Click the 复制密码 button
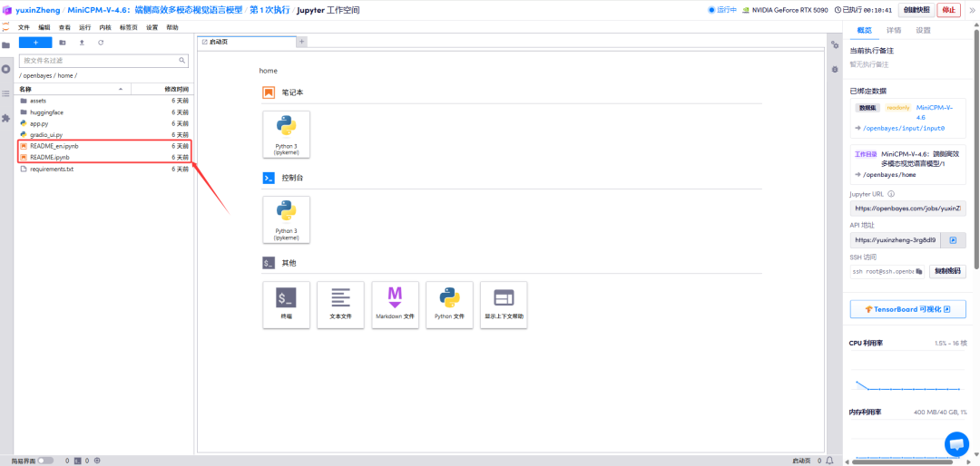Screen dimensions: 980x466 click(947, 272)
